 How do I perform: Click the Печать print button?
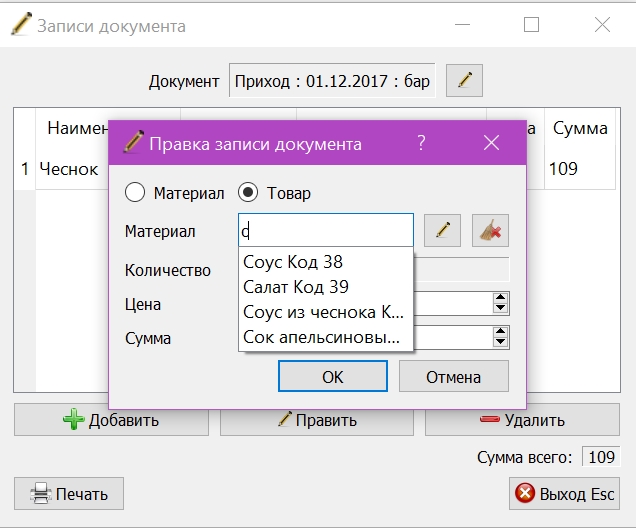[x=69, y=494]
